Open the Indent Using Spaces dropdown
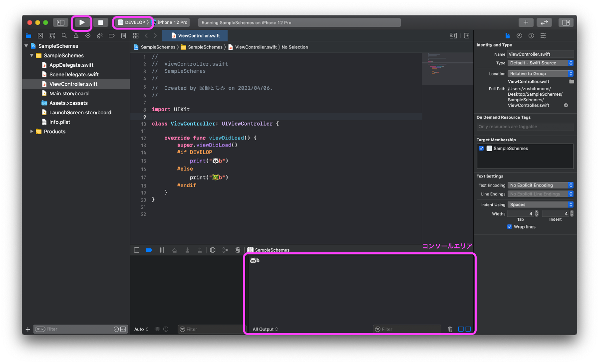The height and width of the screenshot is (364, 599). click(541, 205)
